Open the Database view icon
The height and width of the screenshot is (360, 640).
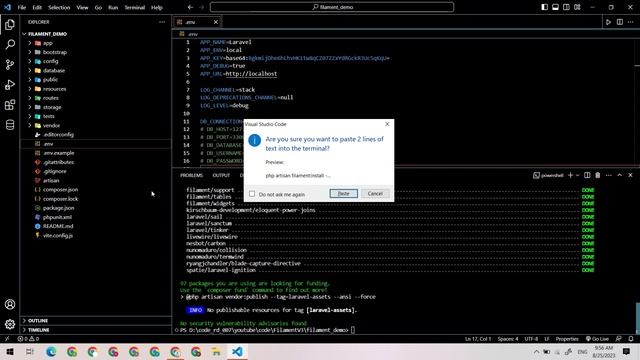(x=10, y=124)
